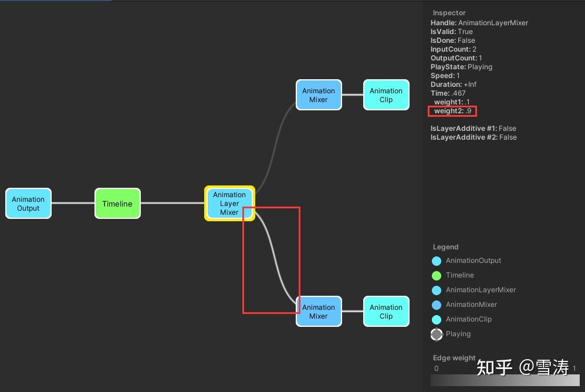Select the lower Animation Clip node
This screenshot has width=585, height=392.
click(x=386, y=311)
